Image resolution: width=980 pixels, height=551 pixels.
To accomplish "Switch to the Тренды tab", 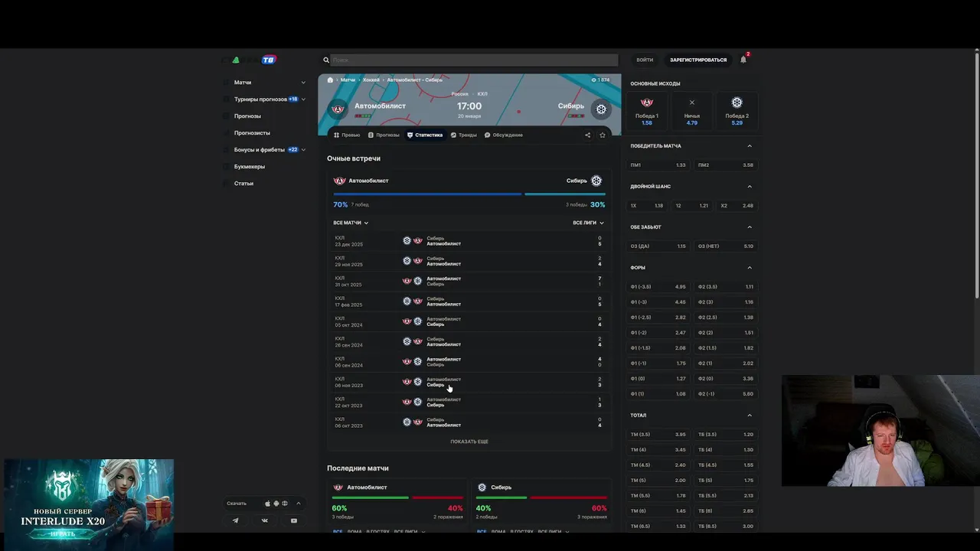I will tap(463, 135).
